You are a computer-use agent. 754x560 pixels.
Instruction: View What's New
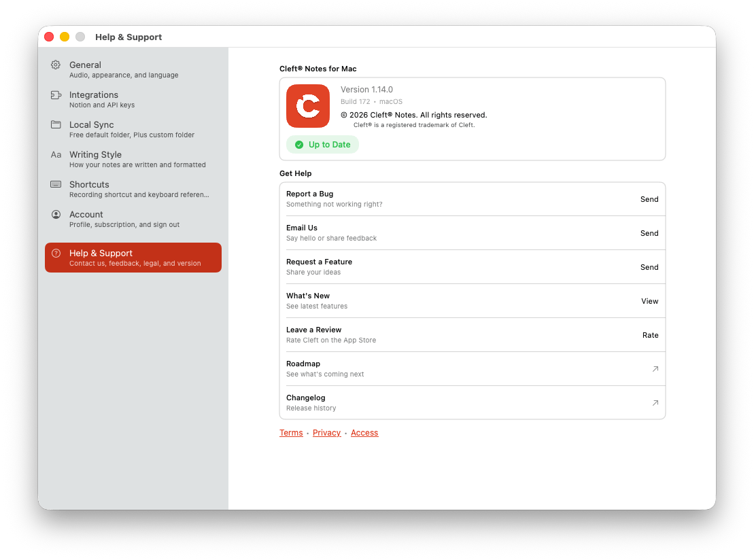pos(650,301)
